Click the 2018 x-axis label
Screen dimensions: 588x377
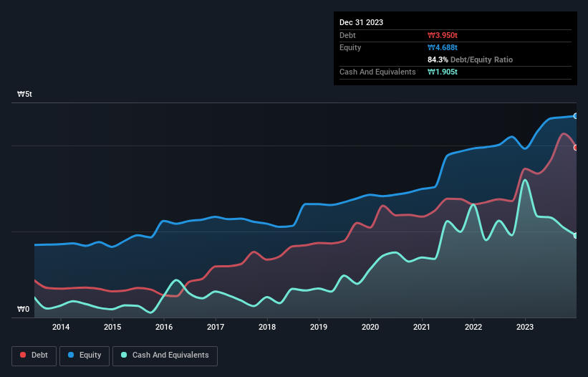click(267, 327)
